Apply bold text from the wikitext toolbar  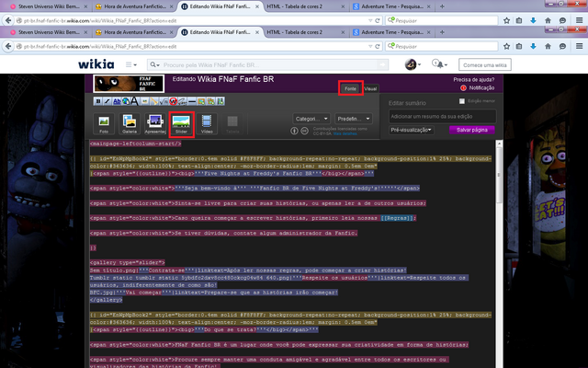click(98, 101)
